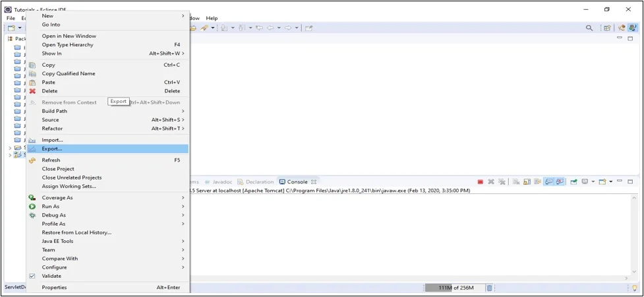The image size is (644, 297).
Task: Switch to the Declaration tab
Action: tap(256, 181)
